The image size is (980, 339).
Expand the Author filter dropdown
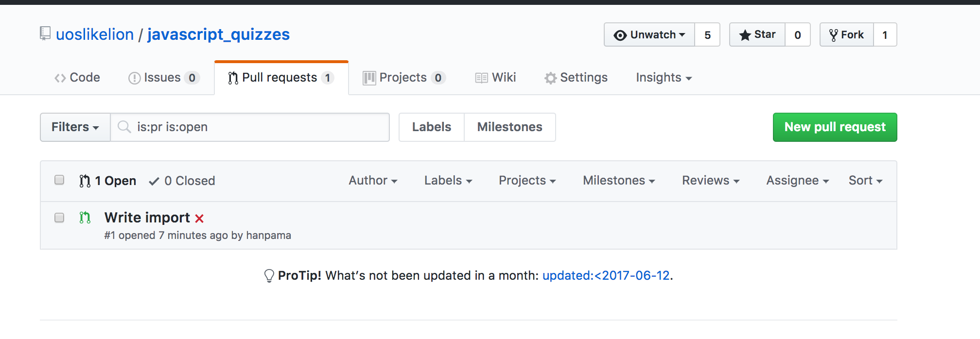373,181
